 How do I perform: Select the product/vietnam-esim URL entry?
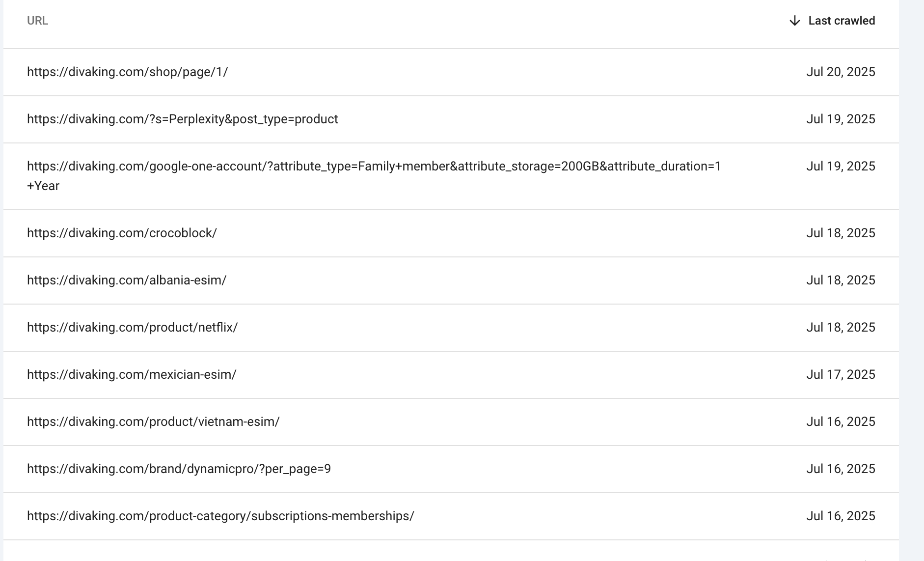pos(153,421)
